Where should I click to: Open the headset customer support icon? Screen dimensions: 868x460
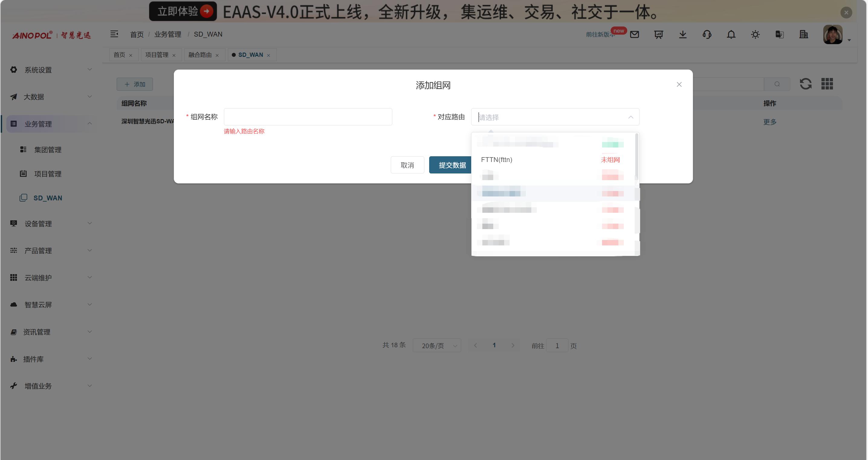[707, 34]
